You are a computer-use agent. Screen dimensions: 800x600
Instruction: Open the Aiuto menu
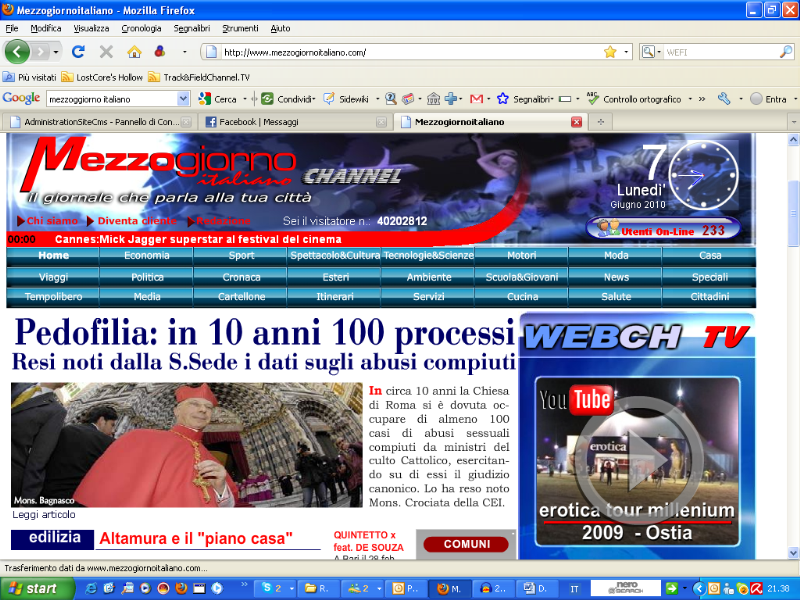(280, 29)
